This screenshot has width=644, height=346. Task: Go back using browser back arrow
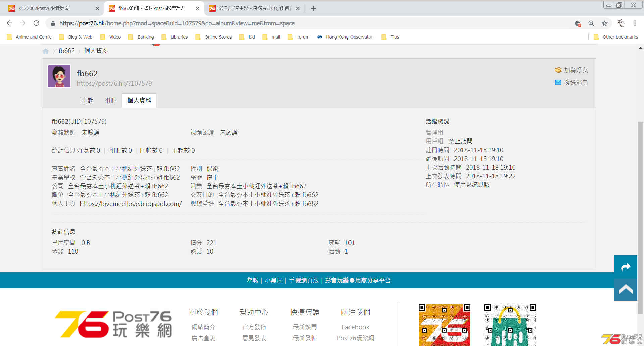pyautogui.click(x=9, y=23)
